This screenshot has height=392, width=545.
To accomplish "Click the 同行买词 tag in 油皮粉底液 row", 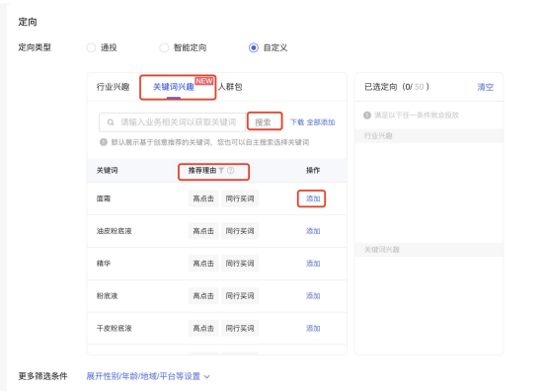I will tap(240, 231).
